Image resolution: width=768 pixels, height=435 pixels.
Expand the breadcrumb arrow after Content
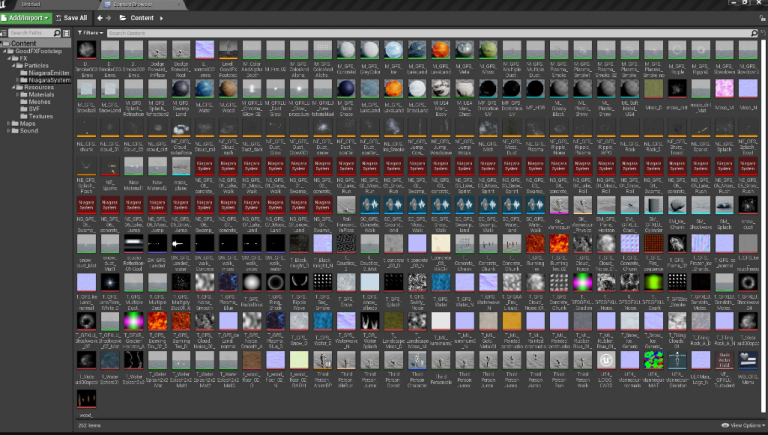[161, 18]
